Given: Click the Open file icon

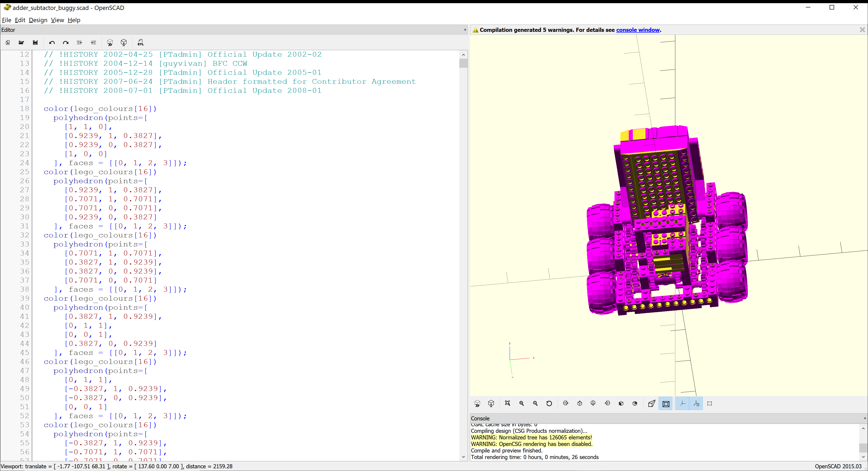Looking at the screenshot, I should pyautogui.click(x=21, y=42).
